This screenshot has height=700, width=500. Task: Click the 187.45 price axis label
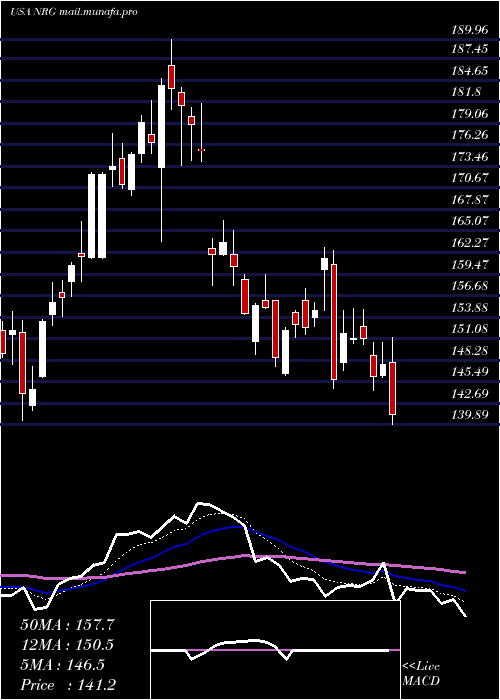469,49
